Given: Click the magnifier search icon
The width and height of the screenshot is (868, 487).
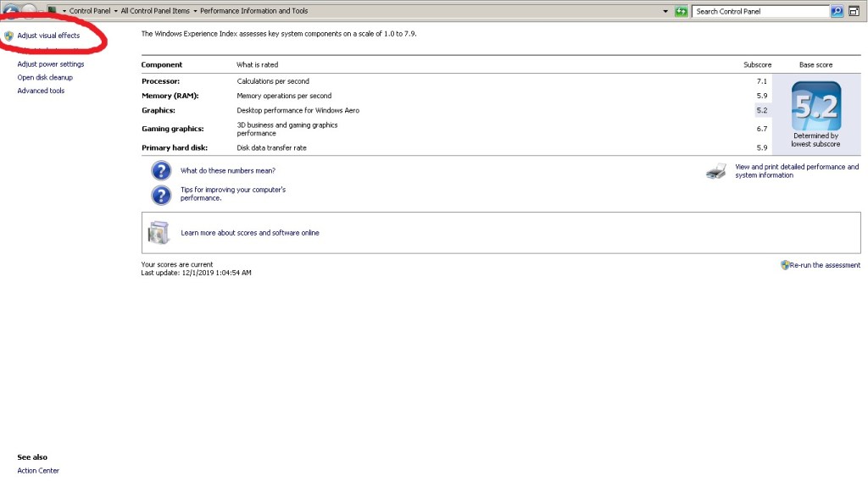Looking at the screenshot, I should [x=837, y=11].
